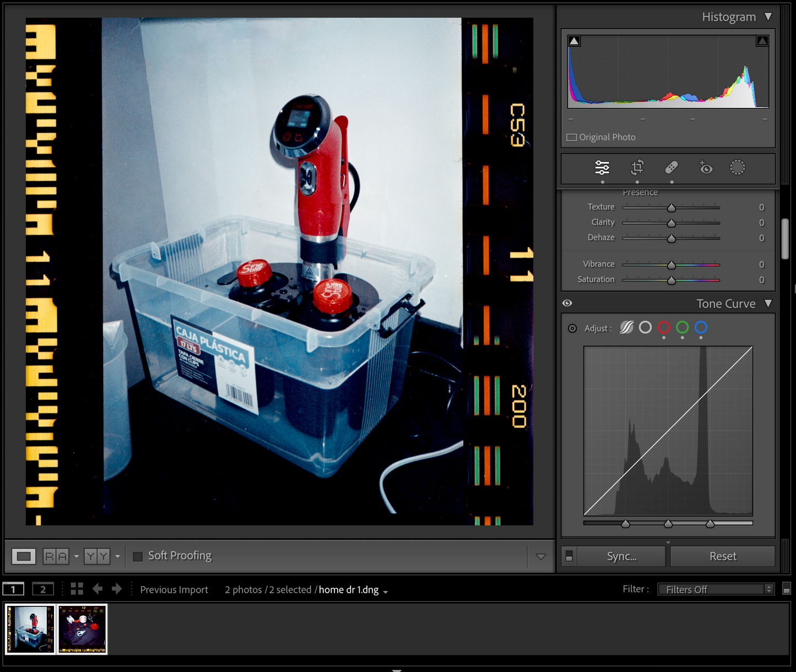Switch to parametric curve mode

[627, 328]
